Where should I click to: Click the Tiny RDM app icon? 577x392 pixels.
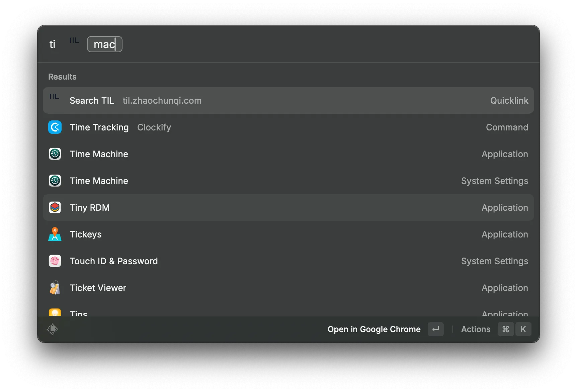click(55, 207)
